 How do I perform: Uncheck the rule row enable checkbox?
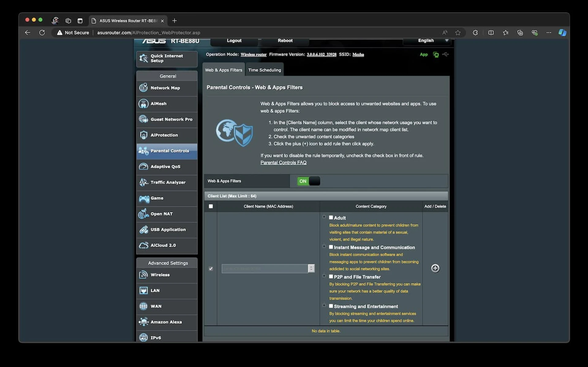pyautogui.click(x=211, y=269)
